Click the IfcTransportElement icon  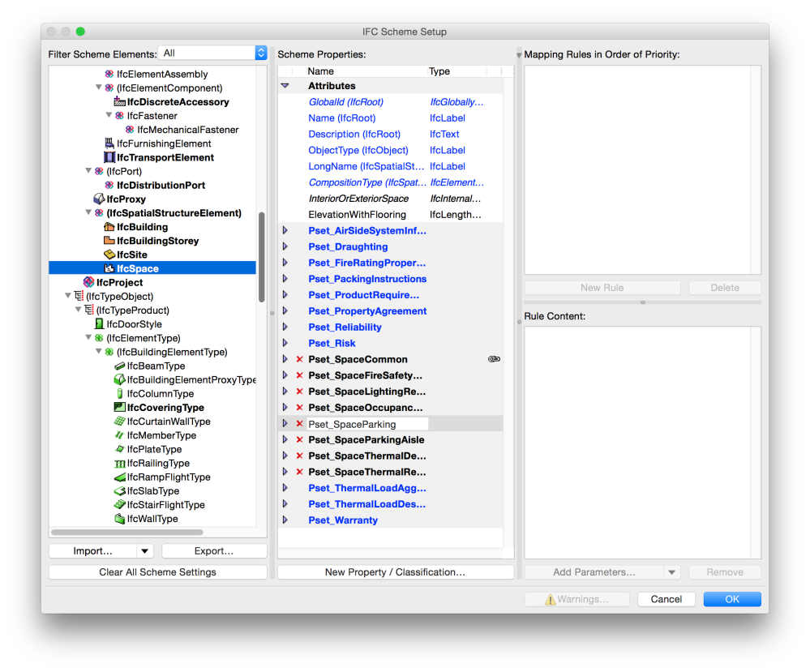[109, 157]
